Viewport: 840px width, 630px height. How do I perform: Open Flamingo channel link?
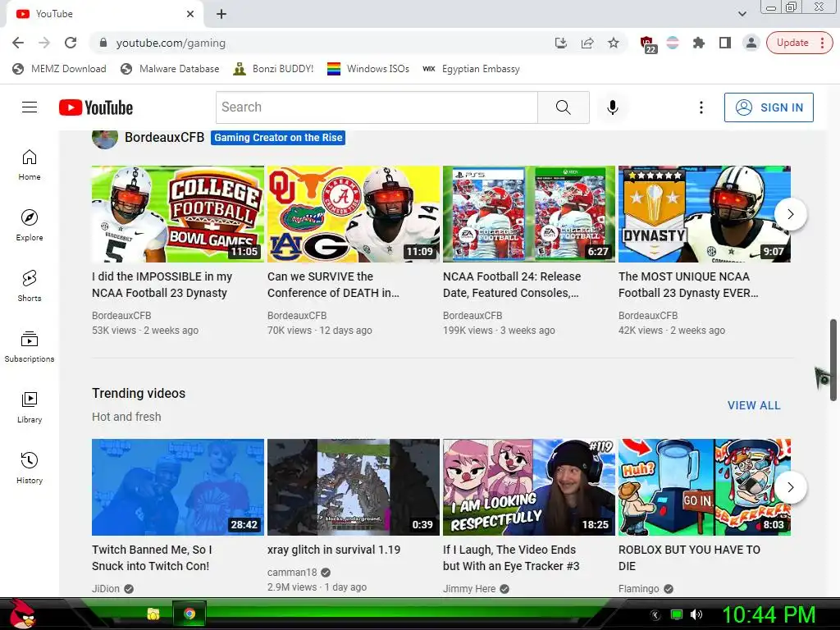638,589
